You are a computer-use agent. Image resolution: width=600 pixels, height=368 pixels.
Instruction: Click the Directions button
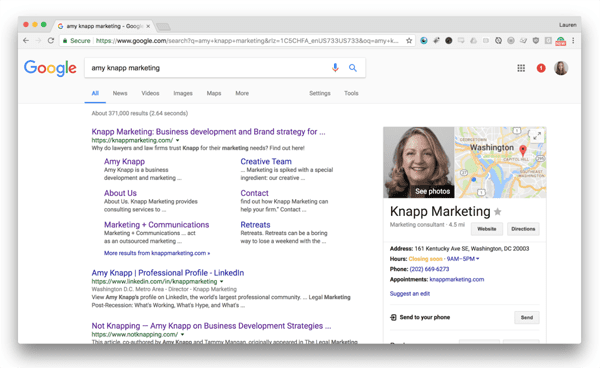click(x=523, y=229)
